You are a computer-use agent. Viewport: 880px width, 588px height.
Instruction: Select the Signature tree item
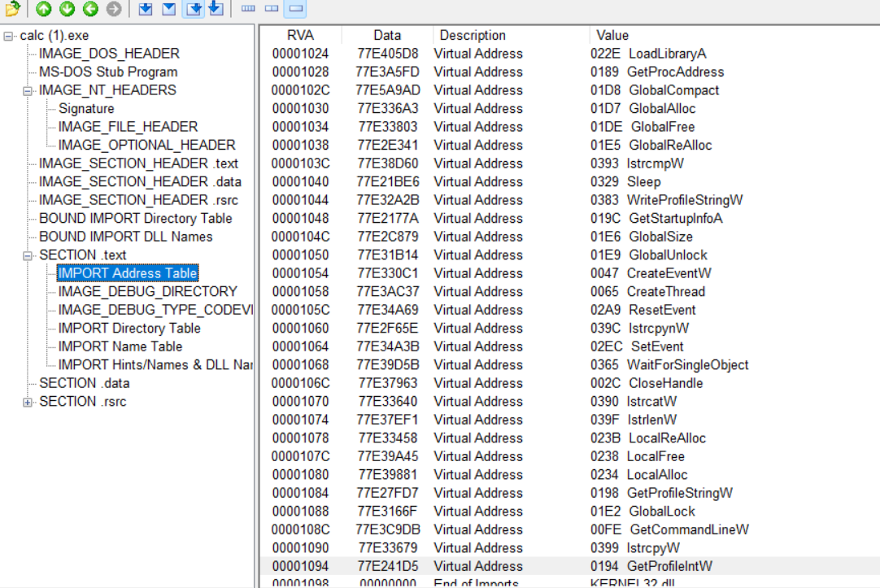pyautogui.click(x=86, y=108)
